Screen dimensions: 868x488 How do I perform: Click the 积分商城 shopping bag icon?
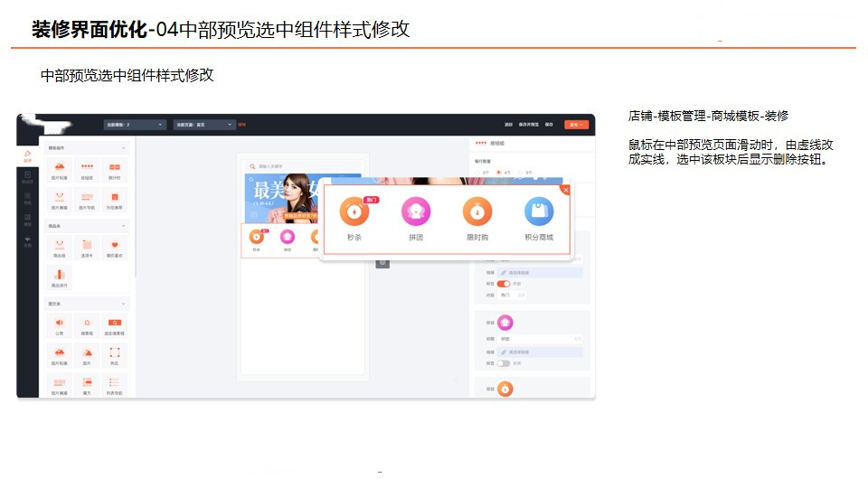pyautogui.click(x=539, y=211)
